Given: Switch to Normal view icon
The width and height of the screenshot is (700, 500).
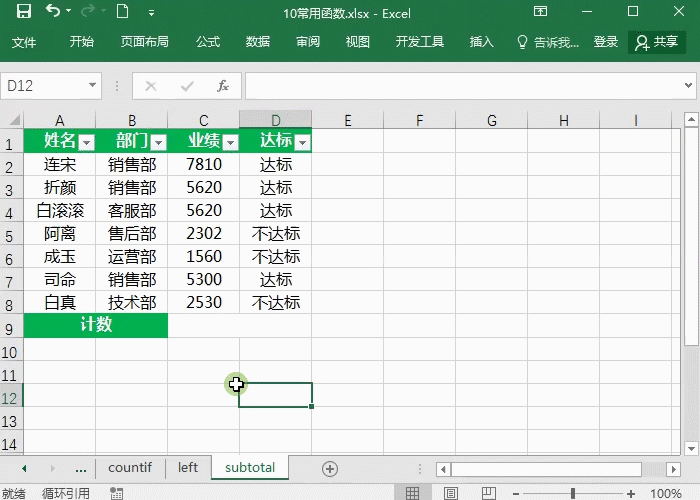Looking at the screenshot, I should click(412, 493).
